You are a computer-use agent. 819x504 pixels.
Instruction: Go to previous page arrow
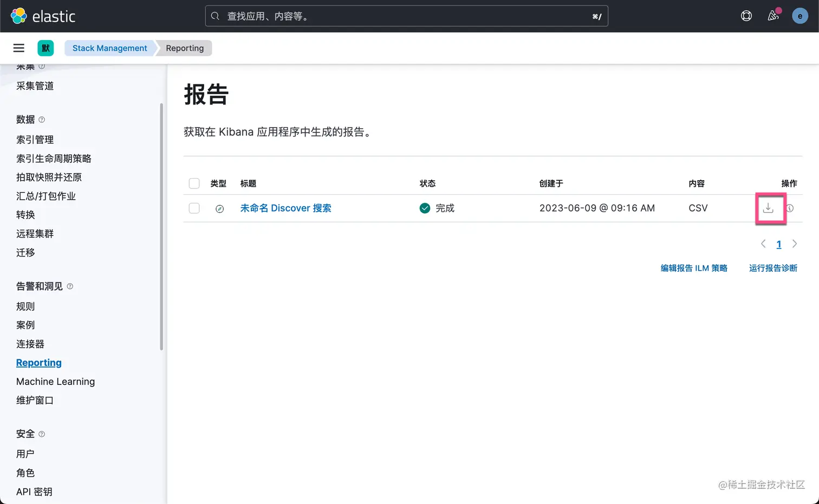(763, 244)
